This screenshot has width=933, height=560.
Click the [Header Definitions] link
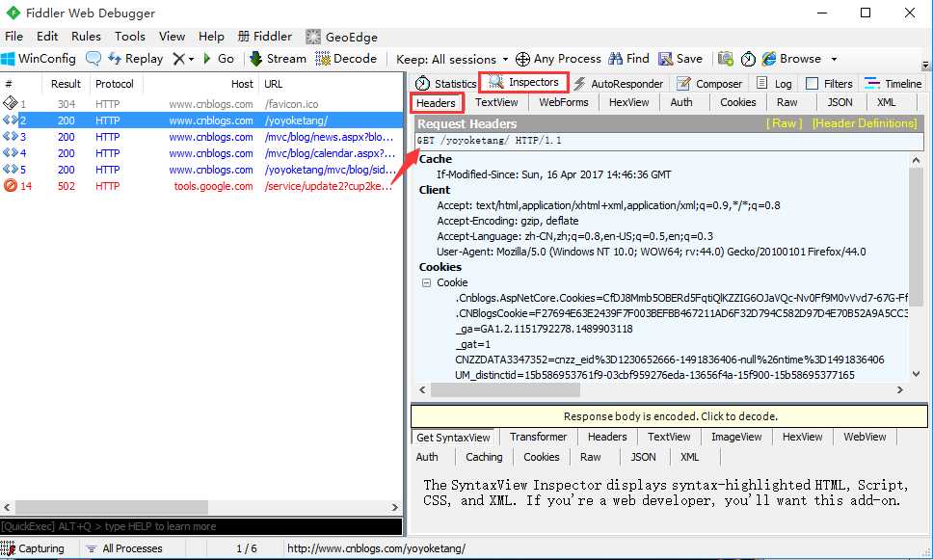click(x=865, y=123)
